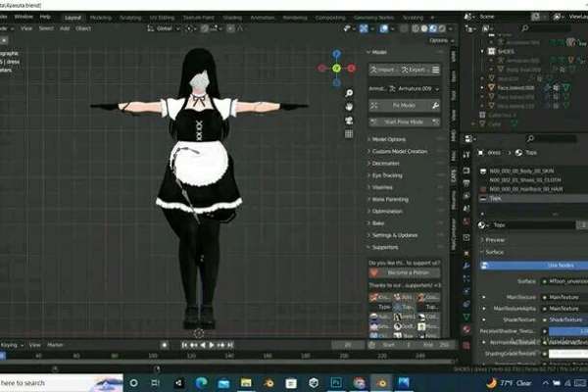Collapse the SHOES collection in outliner

pyautogui.click(x=482, y=51)
